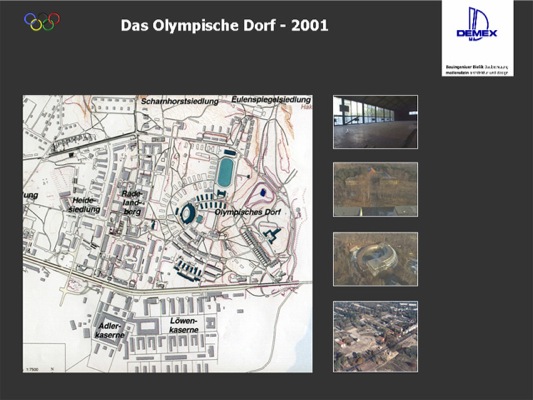Screen dimensions: 533x400
Task: Click the Adlerkaserne label on map
Action: (109, 331)
